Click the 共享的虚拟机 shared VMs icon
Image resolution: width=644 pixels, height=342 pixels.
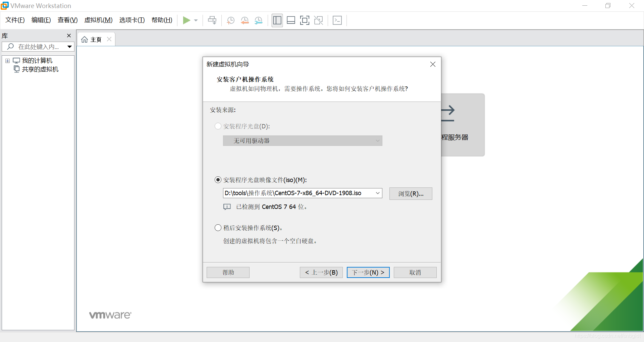[16, 69]
